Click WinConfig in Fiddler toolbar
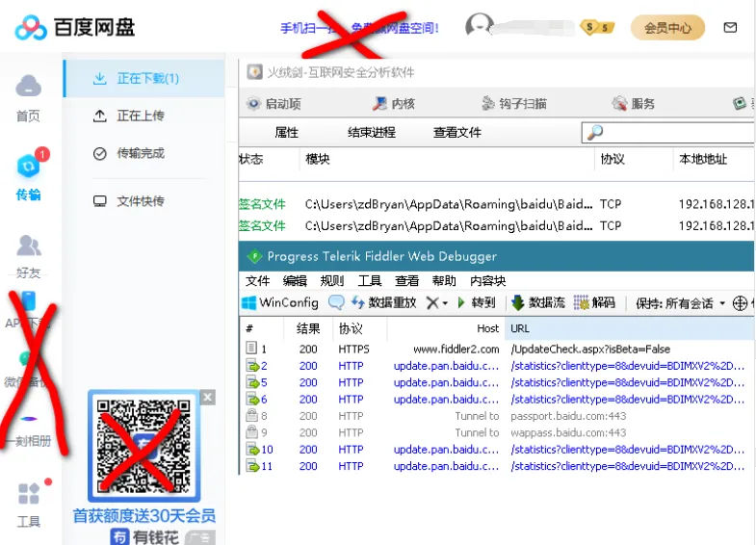Image resolution: width=756 pixels, height=545 pixels. [x=280, y=302]
